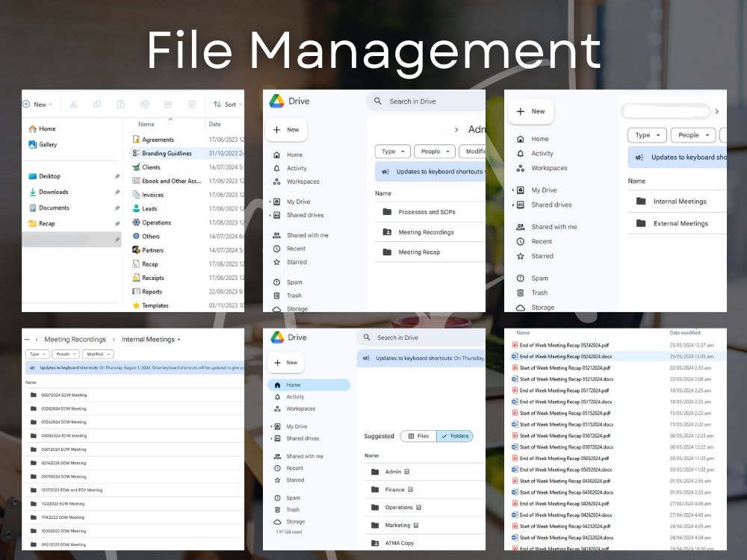
Task: Open Documents in File Explorer sidebar
Action: point(49,208)
